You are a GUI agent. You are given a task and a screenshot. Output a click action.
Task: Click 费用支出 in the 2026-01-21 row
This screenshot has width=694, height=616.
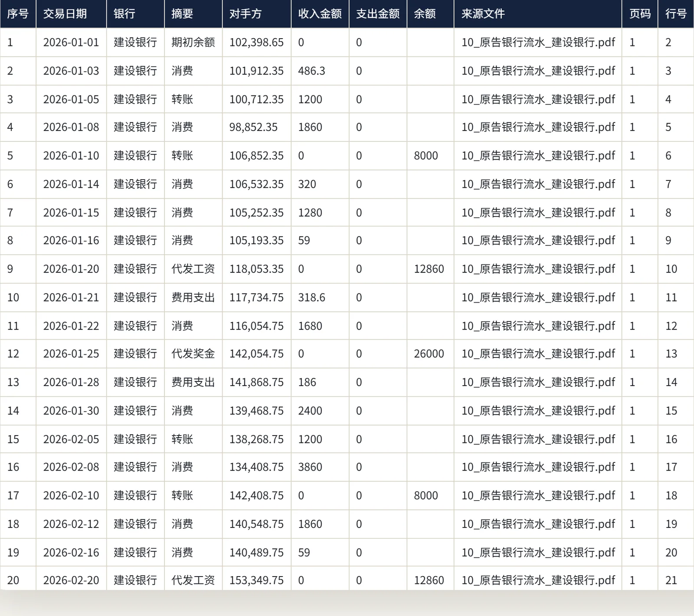pos(193,298)
